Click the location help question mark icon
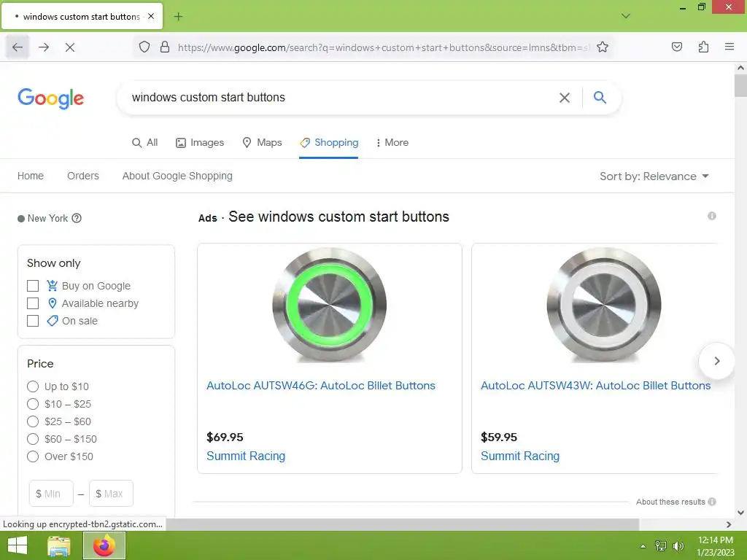The image size is (747, 560). point(77,218)
